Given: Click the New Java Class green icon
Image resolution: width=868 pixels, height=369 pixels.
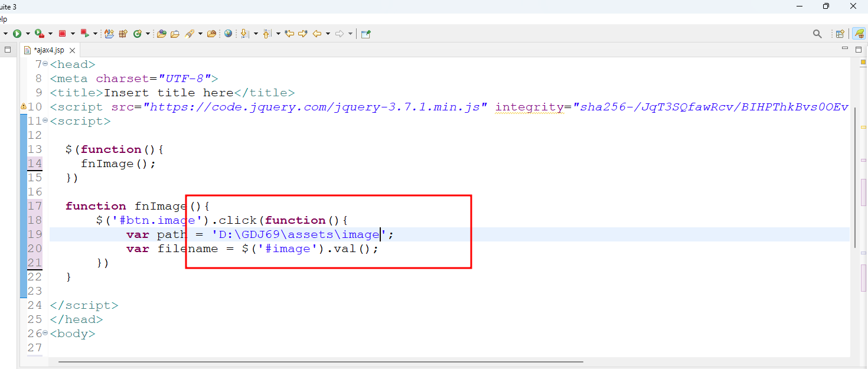Looking at the screenshot, I should pos(138,34).
